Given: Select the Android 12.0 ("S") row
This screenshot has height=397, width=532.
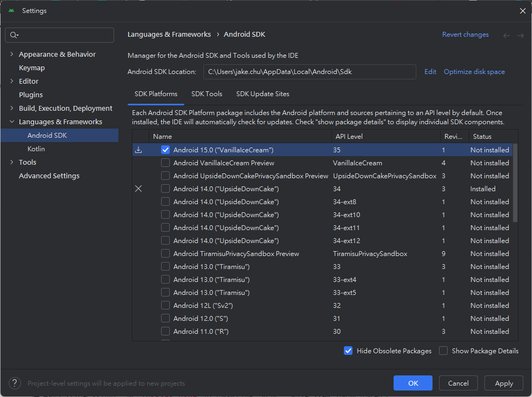Looking at the screenshot, I should point(322,318).
